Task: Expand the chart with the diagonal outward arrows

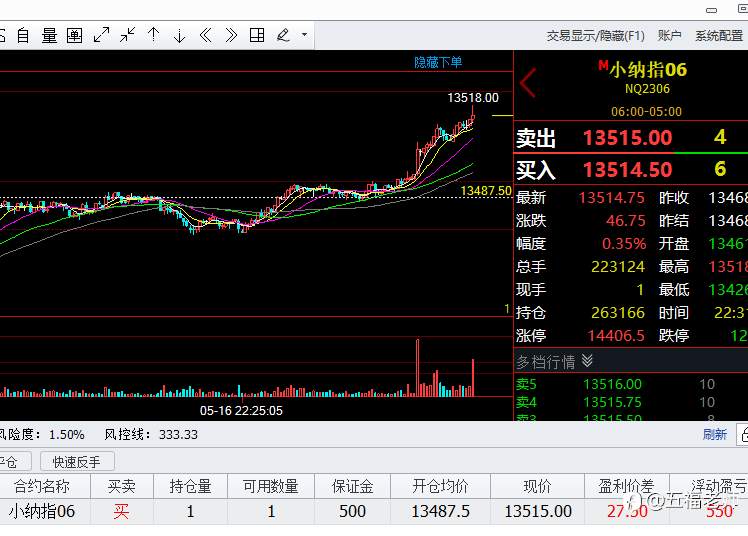Action: [101, 35]
